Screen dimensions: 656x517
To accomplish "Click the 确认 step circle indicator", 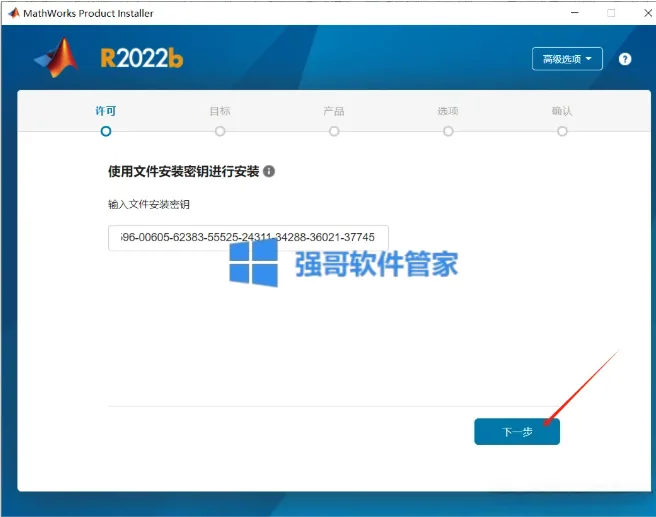I will coord(562,131).
